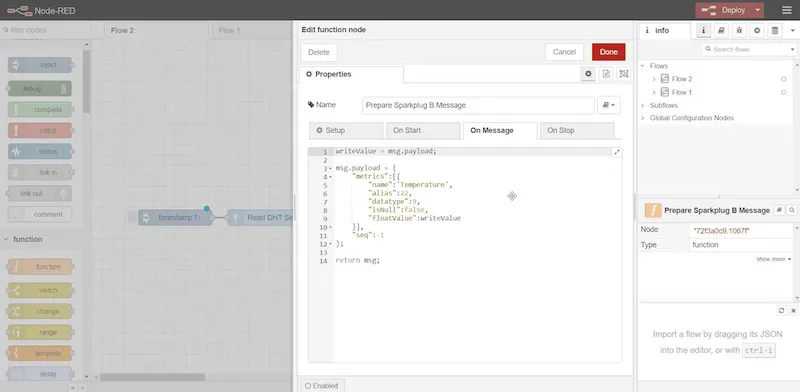800x392 pixels.
Task: Open the node settings gear icon in Properties
Action: coord(588,74)
